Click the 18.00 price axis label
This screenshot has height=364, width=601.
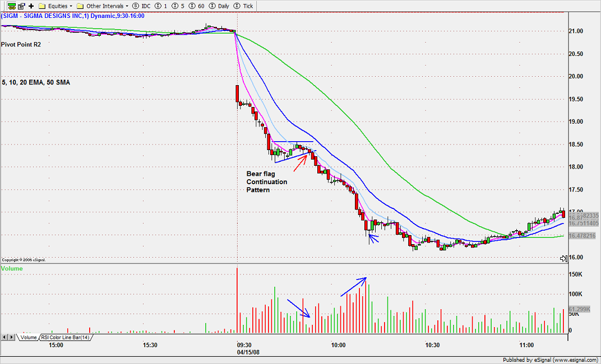tap(576, 167)
